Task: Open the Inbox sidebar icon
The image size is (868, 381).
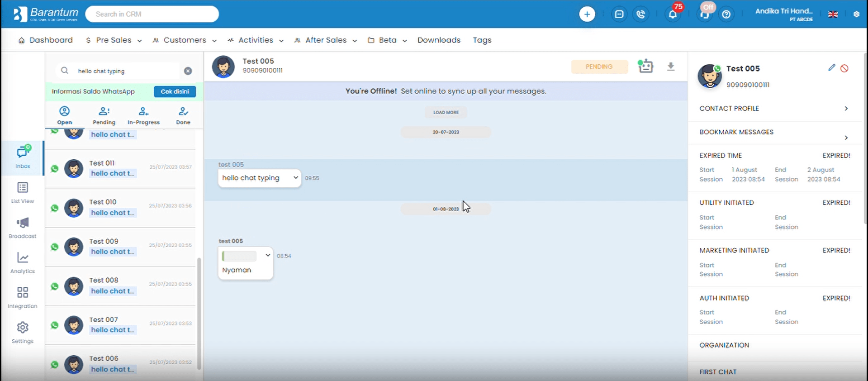Action: tap(23, 157)
